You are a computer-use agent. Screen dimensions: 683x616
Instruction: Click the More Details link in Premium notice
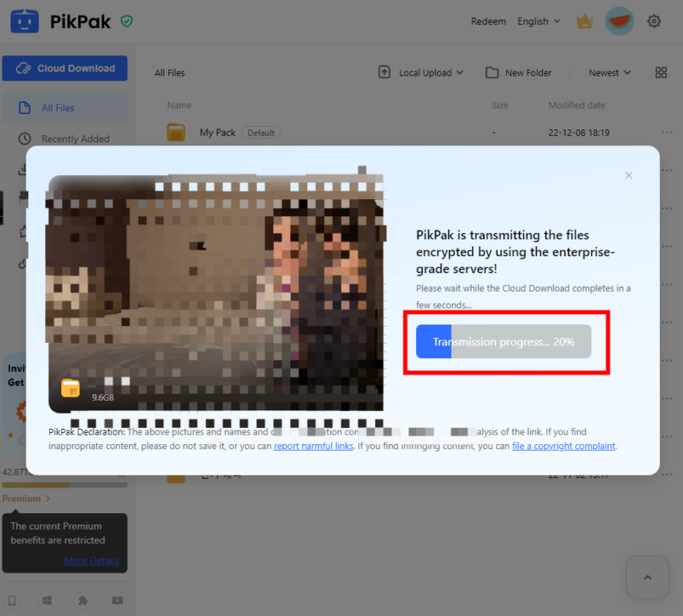[x=92, y=561]
